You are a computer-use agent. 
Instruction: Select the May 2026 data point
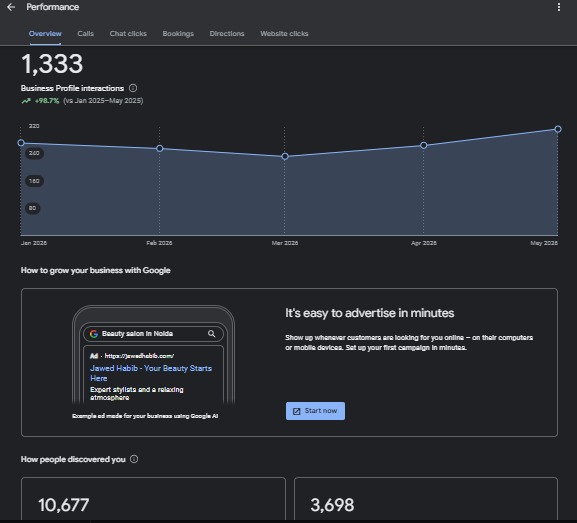(558, 129)
